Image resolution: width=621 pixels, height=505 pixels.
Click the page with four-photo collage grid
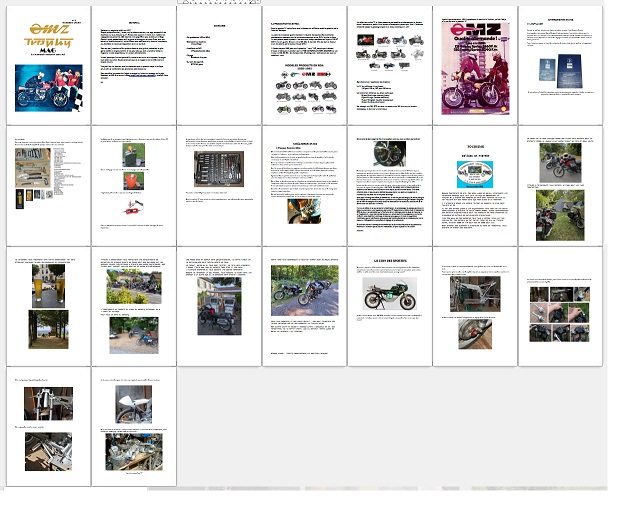560,306
